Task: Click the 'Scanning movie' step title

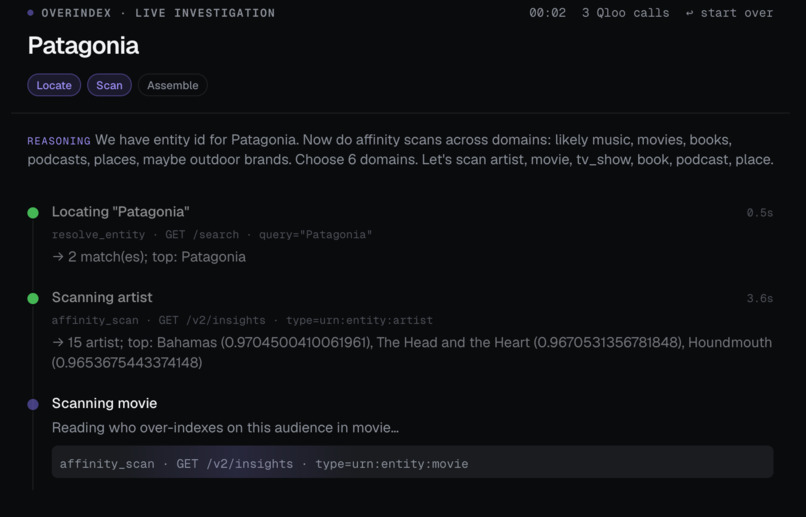Action: tap(104, 403)
